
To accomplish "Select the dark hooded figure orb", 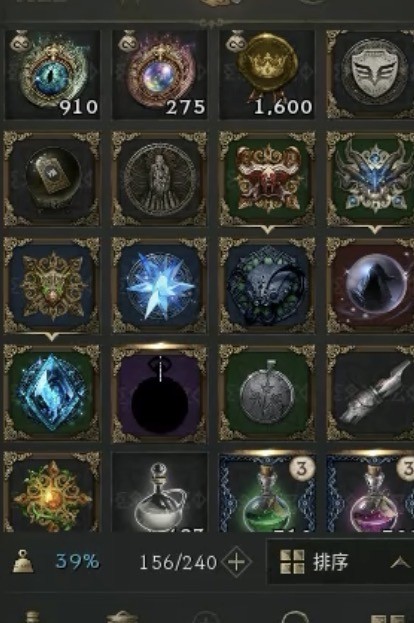I will pos(370,285).
